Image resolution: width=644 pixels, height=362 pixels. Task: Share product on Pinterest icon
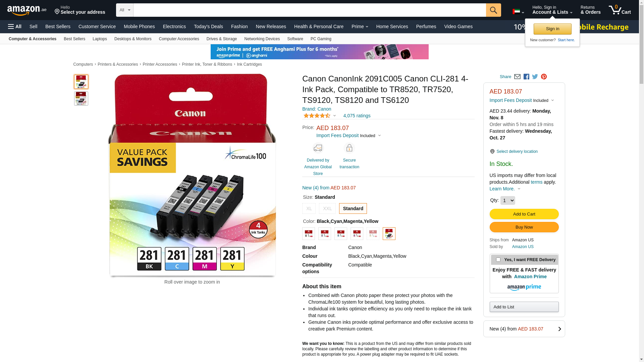pos(544,77)
